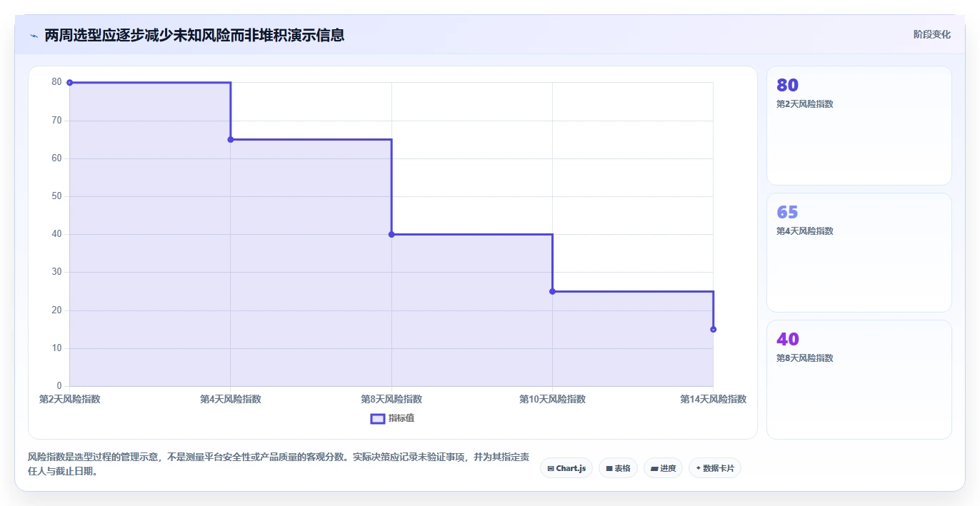Click y-axis tick label 50

point(56,196)
